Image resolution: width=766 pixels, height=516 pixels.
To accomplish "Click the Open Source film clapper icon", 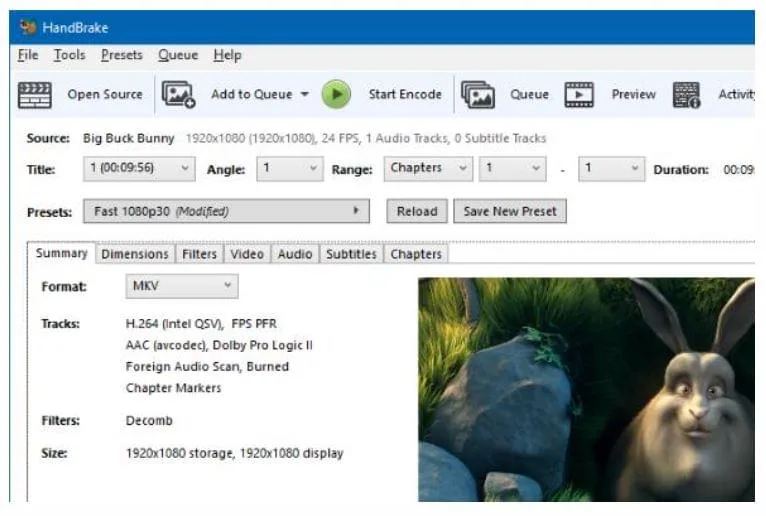I will tap(35, 94).
